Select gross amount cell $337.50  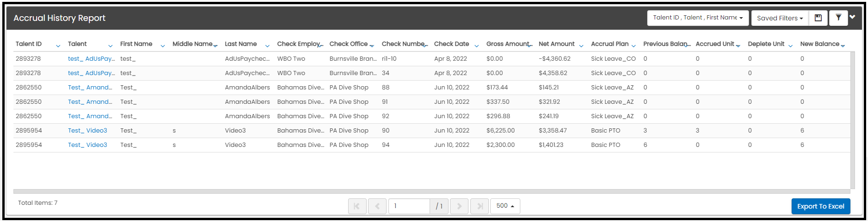(x=498, y=102)
